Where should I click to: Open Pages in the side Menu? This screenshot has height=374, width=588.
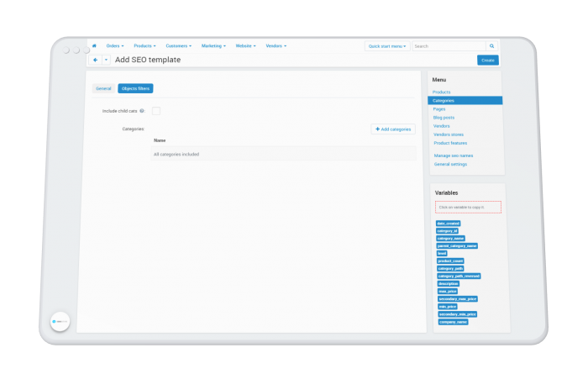point(439,109)
